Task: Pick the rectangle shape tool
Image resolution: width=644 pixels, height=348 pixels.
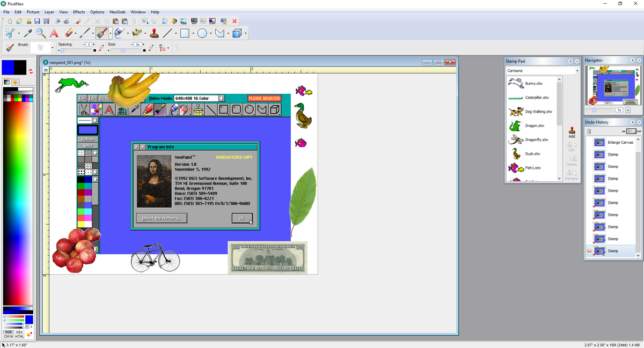Action: (x=185, y=33)
